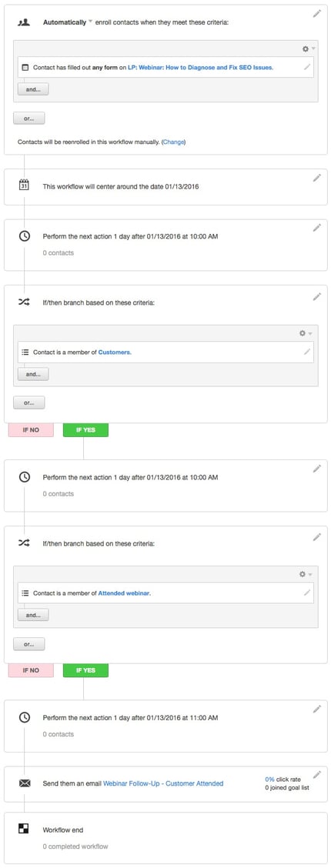Open Webinar Follow-Up - Customer Attended email
Viewport: 331px width, 868px height.
pos(163,783)
